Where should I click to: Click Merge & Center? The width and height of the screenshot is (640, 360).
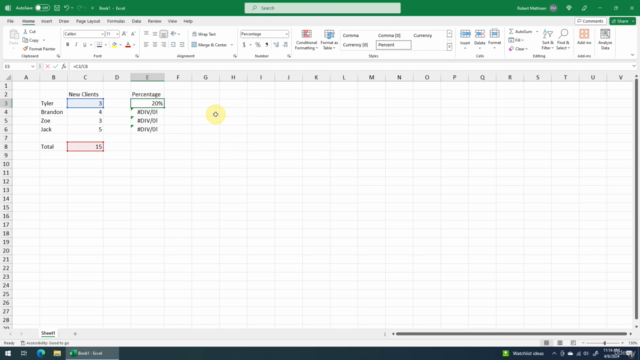[x=209, y=45]
